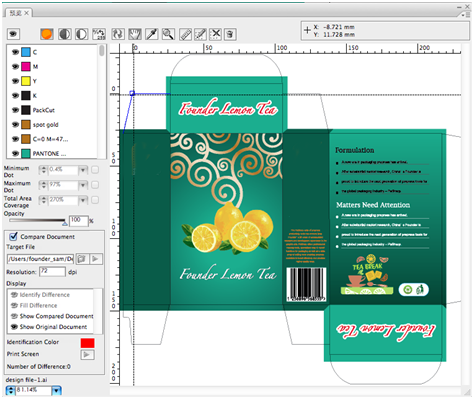Click the pencil edit measurement tool
This screenshot has width=473, height=398.
[x=200, y=34]
